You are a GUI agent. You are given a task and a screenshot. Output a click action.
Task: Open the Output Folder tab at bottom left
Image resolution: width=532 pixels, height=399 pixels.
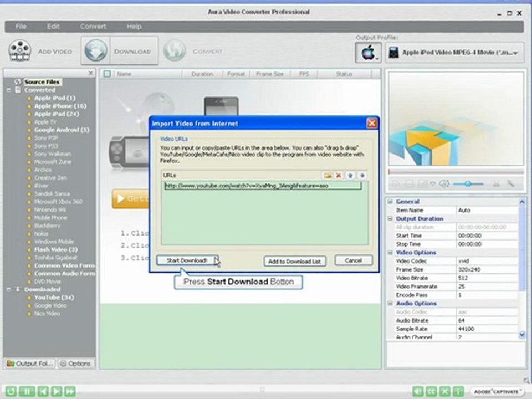pos(30,364)
